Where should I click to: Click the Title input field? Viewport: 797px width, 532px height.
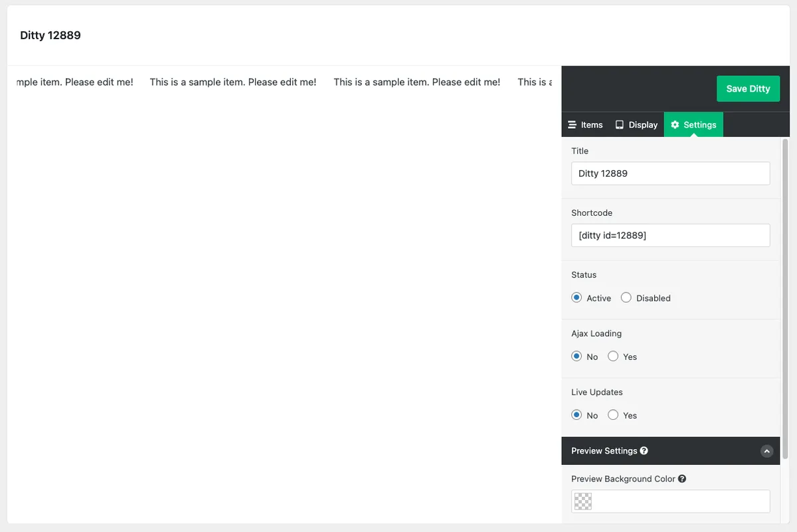671,173
